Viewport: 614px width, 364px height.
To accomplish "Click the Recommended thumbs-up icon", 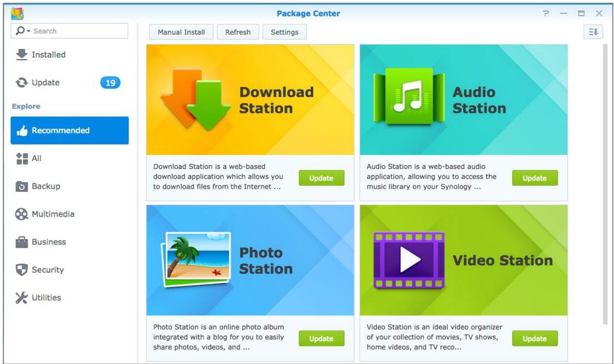I will pyautogui.click(x=22, y=130).
